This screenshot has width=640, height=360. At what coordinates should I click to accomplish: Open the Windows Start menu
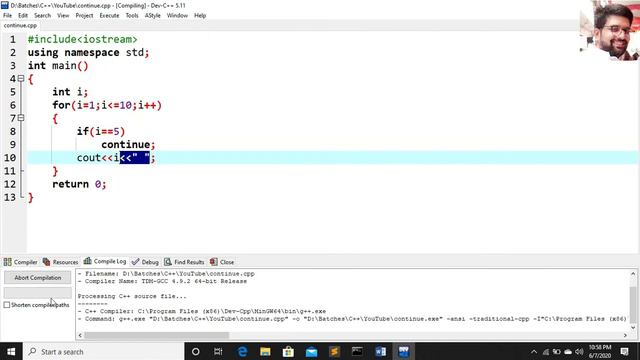pos(11,351)
